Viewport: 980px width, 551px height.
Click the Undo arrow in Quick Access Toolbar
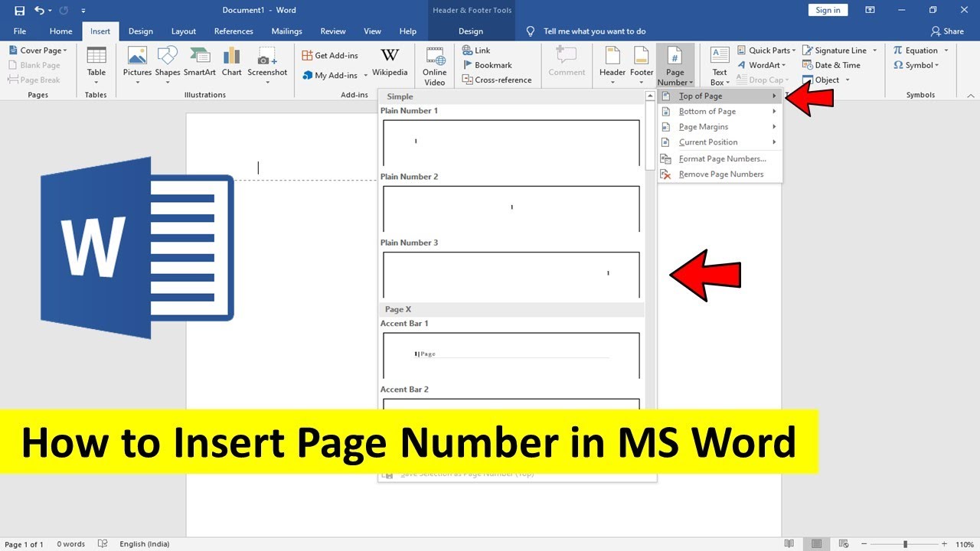tap(40, 11)
